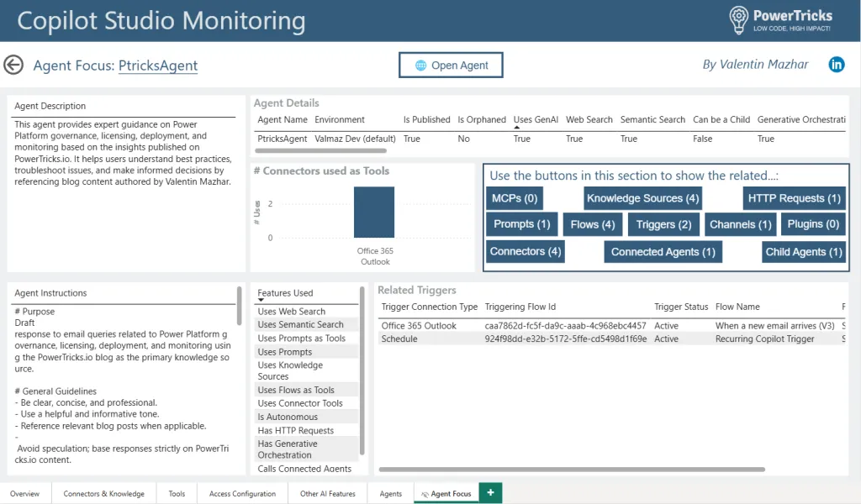Screen dimensions: 861x504
Task: Click Related Triggers horizontal scrollbar
Action: (572, 470)
